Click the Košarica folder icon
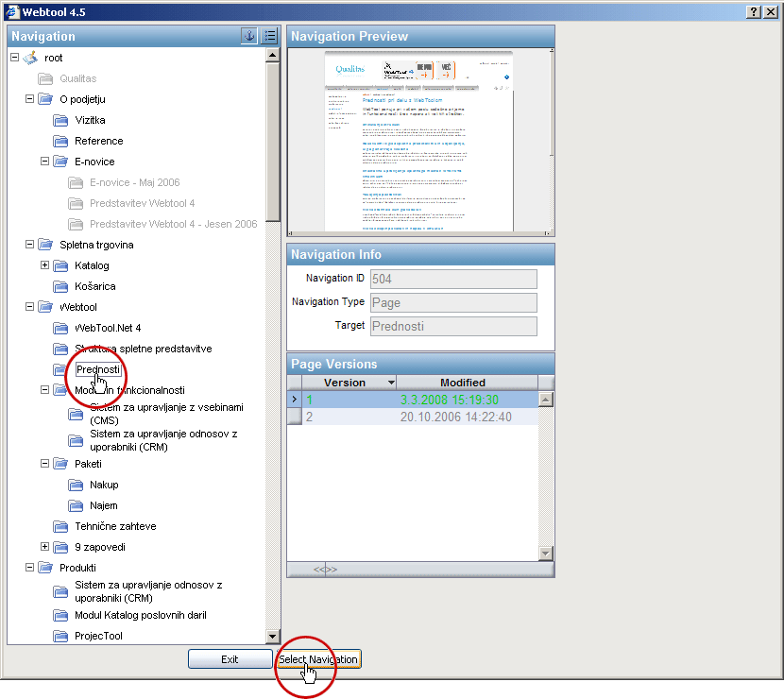The width and height of the screenshot is (784, 699). 60,286
